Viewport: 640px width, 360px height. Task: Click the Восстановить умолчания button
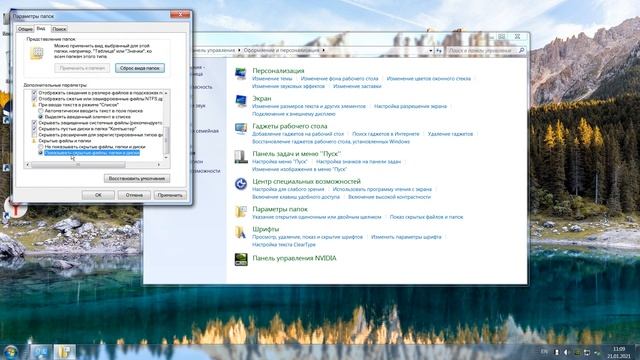[137, 178]
